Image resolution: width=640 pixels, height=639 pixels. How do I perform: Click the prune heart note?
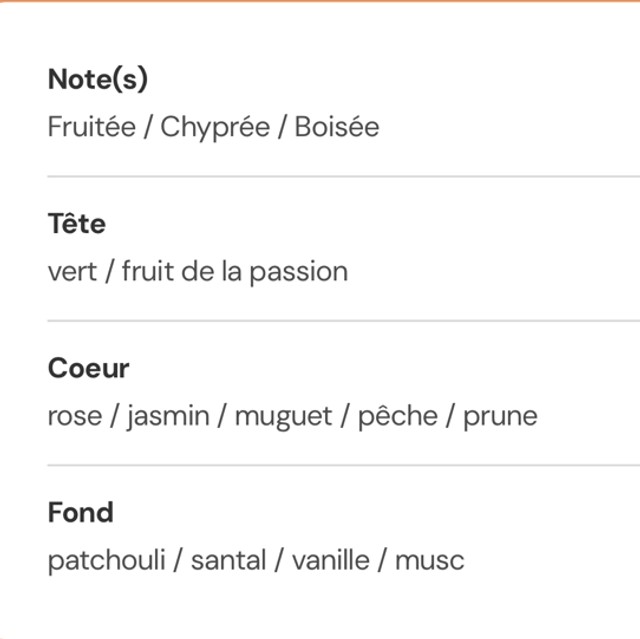(x=500, y=416)
